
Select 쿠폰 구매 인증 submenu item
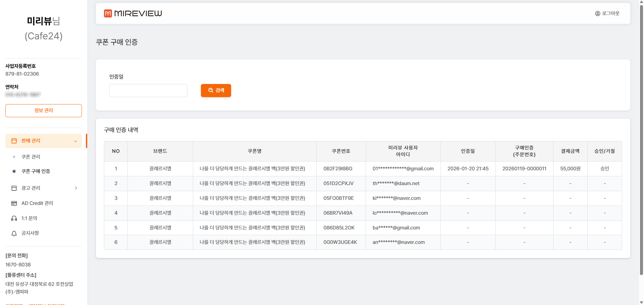(36, 171)
